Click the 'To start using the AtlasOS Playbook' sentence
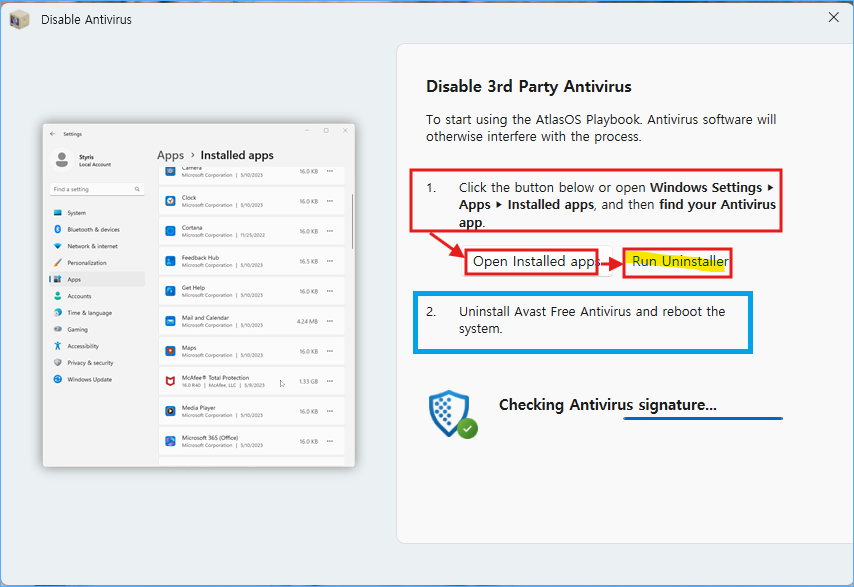The width and height of the screenshot is (854, 587). pyautogui.click(x=601, y=128)
